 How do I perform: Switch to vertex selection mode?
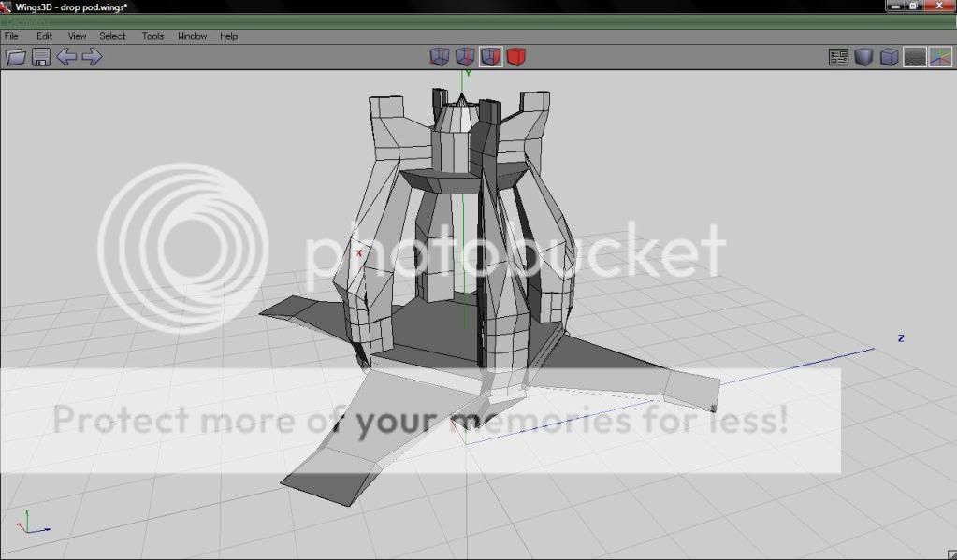440,57
